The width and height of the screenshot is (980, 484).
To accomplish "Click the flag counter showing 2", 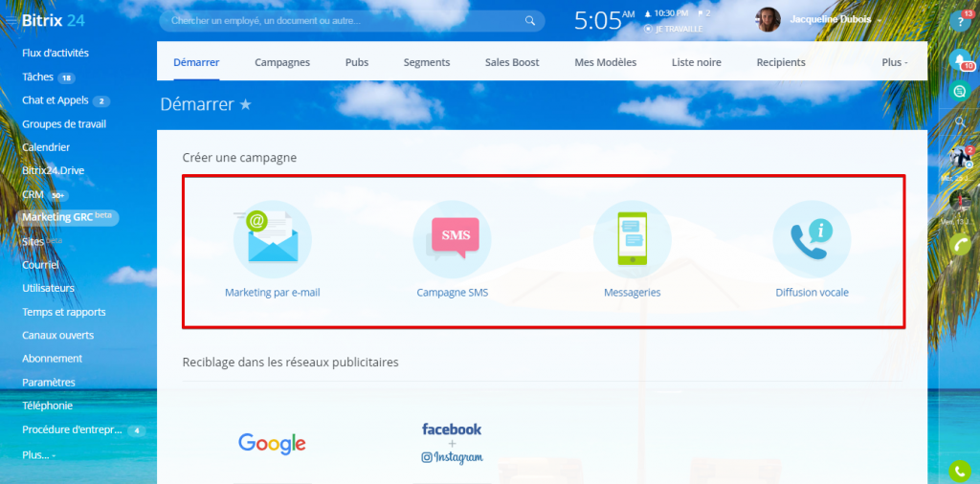I will (703, 13).
